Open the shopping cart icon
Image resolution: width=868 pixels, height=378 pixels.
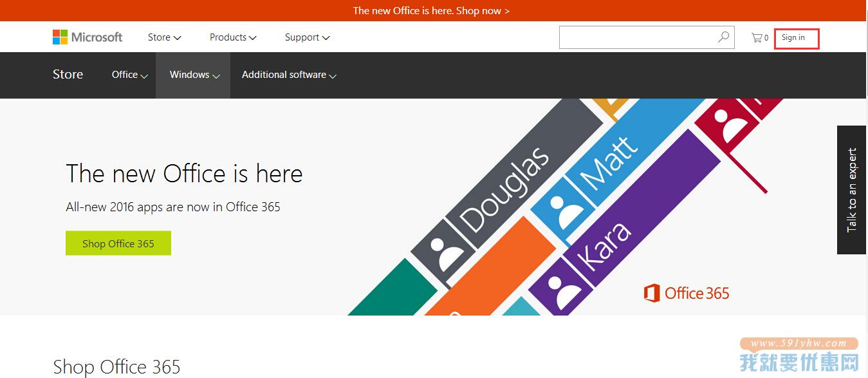pos(760,37)
